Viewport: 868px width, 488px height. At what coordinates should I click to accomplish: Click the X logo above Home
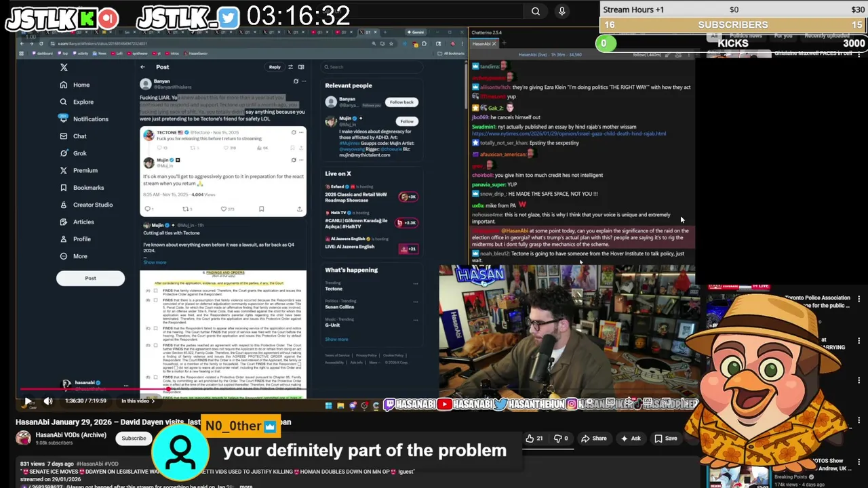64,67
